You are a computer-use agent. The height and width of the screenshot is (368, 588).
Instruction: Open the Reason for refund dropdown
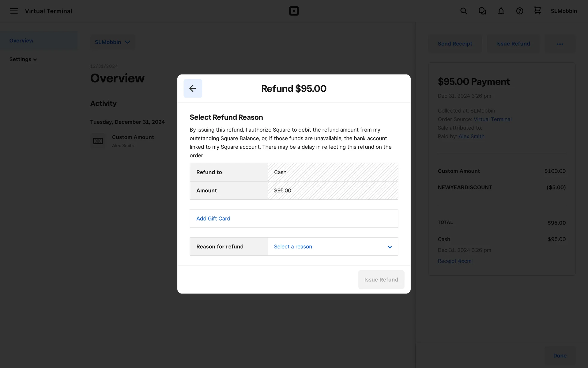[x=333, y=247]
